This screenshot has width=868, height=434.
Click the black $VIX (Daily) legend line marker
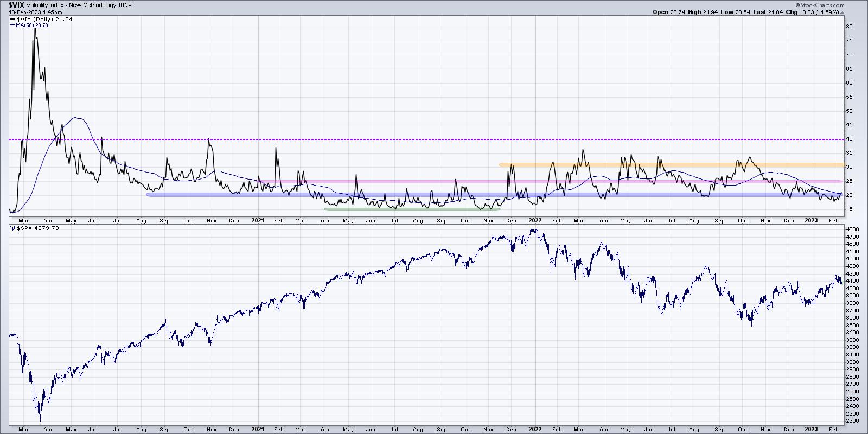[14, 19]
